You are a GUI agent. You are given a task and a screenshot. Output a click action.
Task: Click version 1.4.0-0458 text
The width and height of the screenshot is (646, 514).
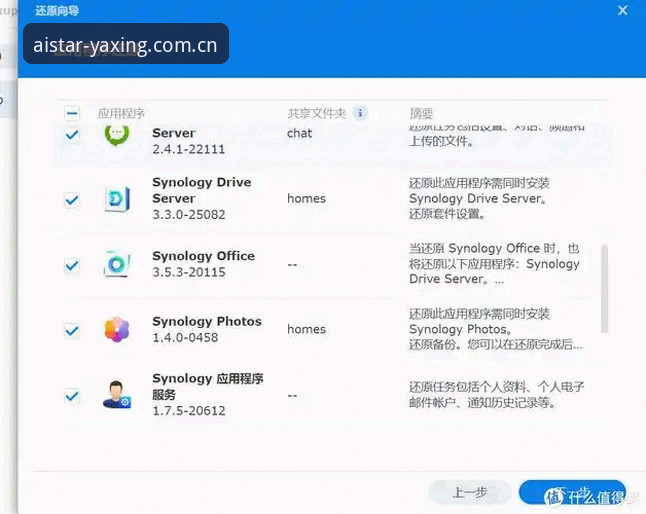[x=185, y=338]
